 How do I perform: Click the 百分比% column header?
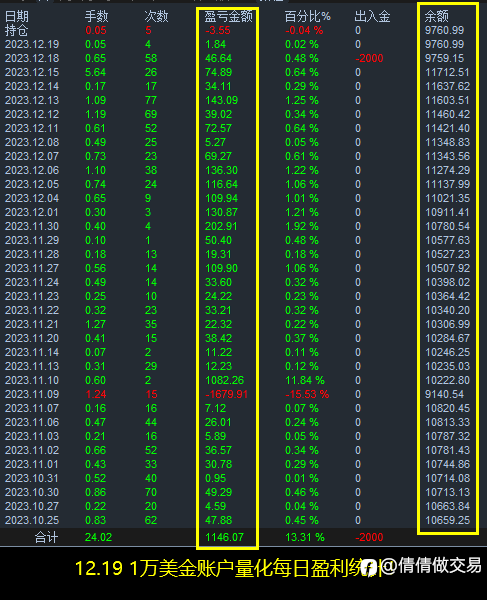308,16
